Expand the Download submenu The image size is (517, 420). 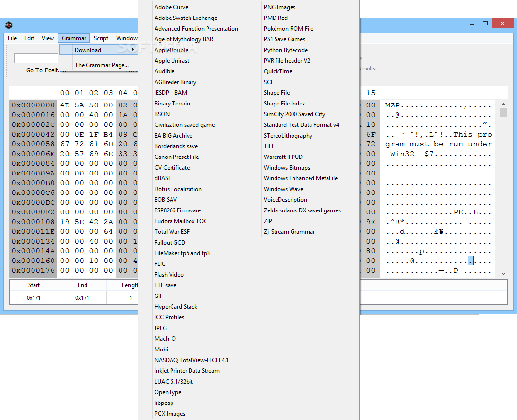pyautogui.click(x=99, y=50)
